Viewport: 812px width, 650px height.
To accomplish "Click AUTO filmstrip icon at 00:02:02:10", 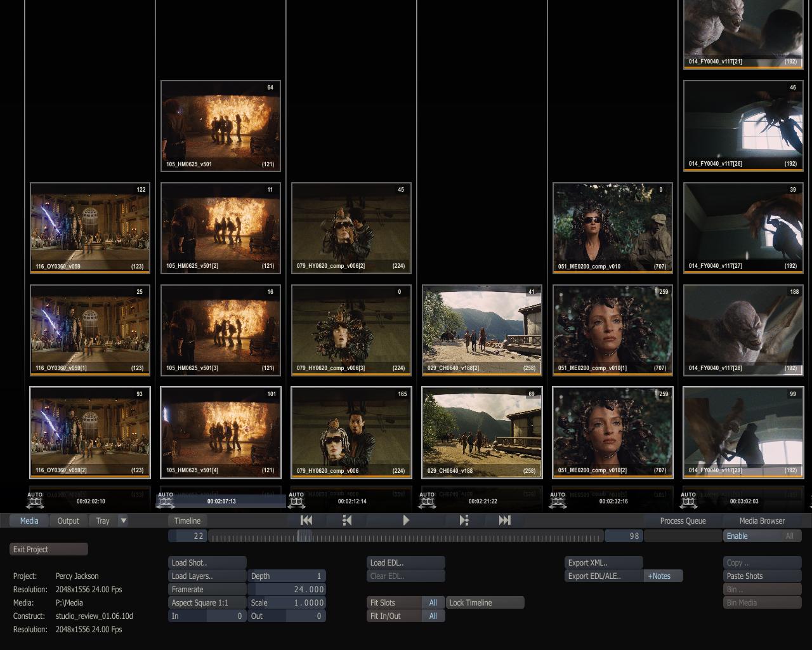I will tap(35, 501).
